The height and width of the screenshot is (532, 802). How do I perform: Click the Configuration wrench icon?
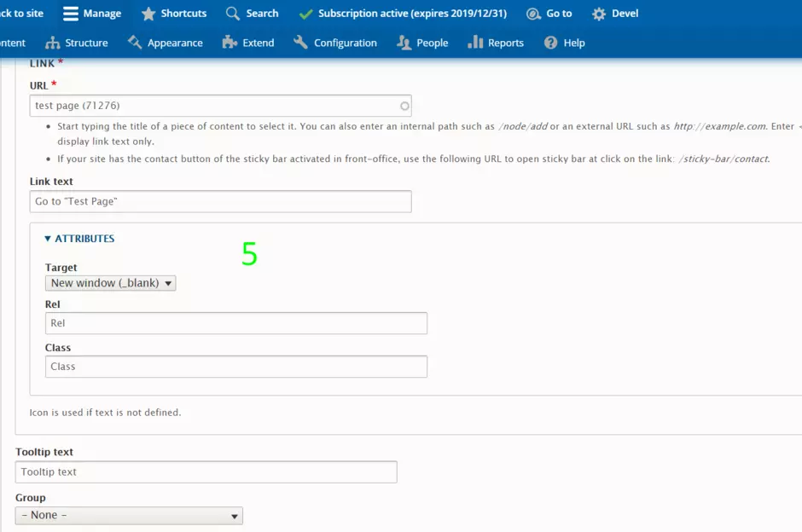pos(300,43)
